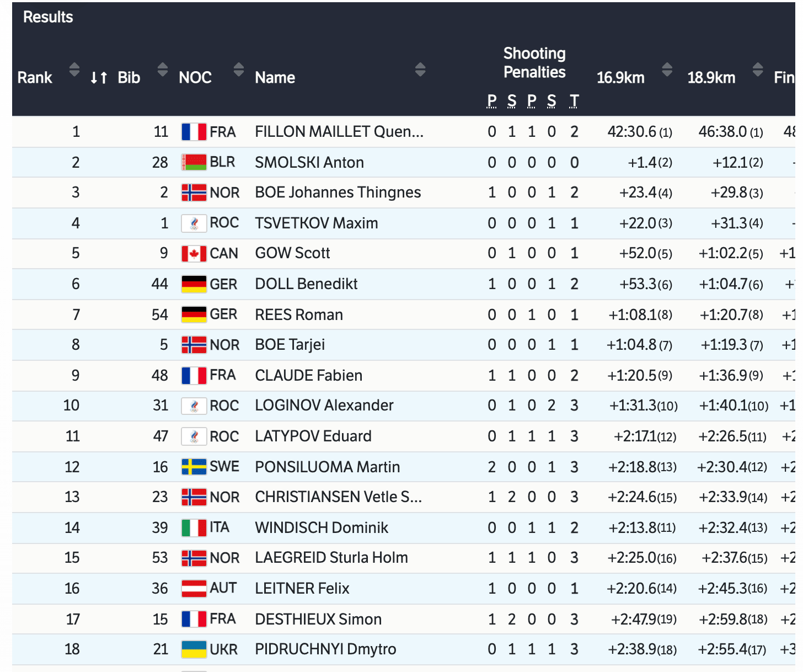Sort athletes by Name with sort arrows
The width and height of the screenshot is (803, 672).
(x=420, y=70)
